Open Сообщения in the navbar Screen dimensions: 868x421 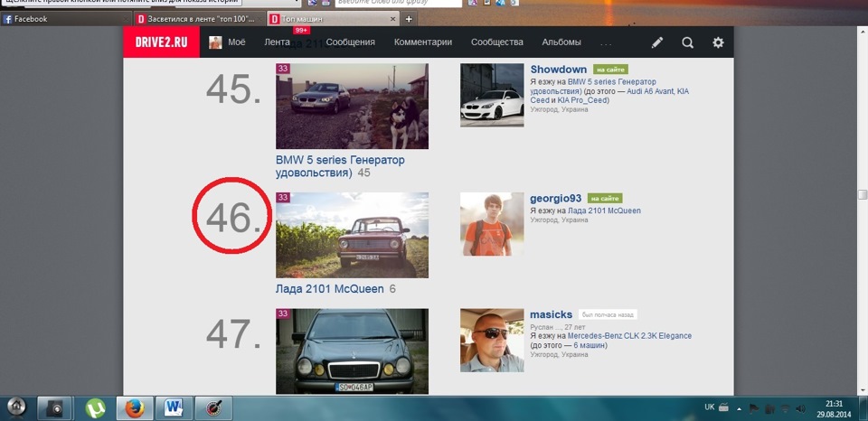(x=351, y=42)
